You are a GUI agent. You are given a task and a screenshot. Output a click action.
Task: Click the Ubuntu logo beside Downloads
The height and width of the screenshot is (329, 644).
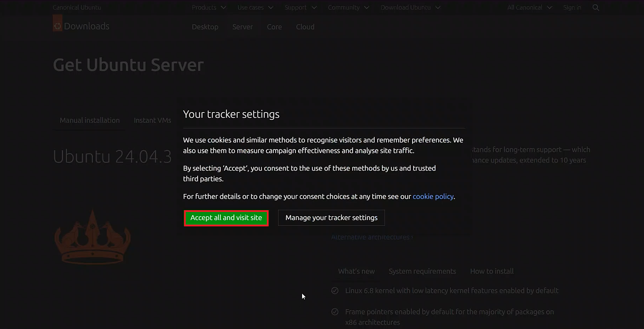click(x=57, y=23)
